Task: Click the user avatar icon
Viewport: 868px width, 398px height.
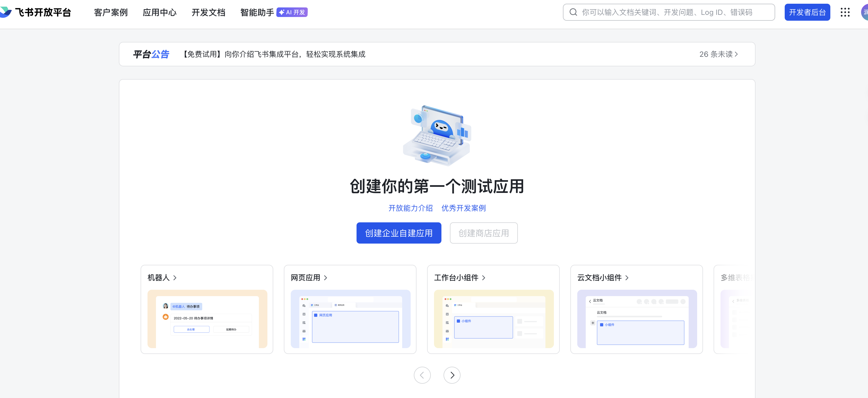Action: click(865, 12)
